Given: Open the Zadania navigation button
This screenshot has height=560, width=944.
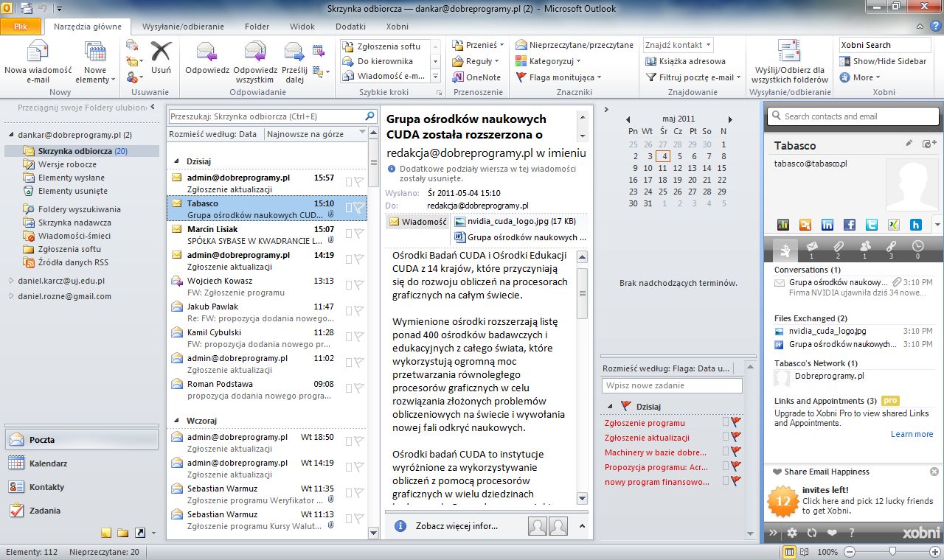Looking at the screenshot, I should click(x=81, y=511).
